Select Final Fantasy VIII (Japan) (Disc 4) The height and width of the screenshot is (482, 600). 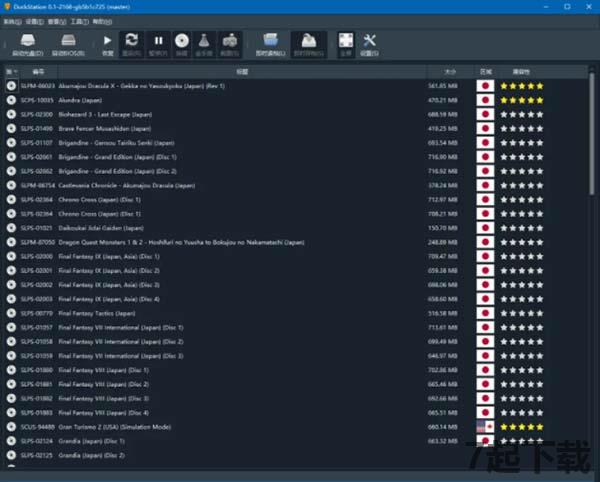[104, 413]
